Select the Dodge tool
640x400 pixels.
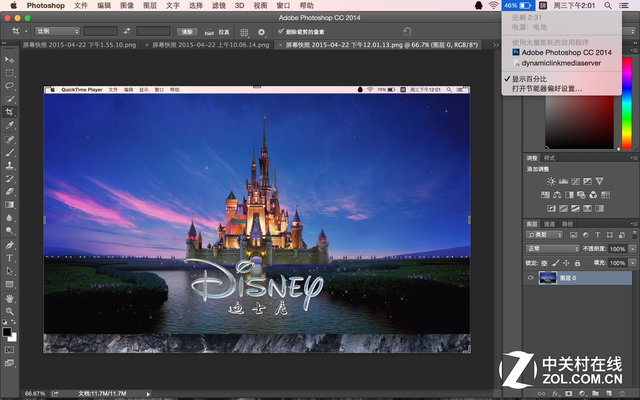9,231
